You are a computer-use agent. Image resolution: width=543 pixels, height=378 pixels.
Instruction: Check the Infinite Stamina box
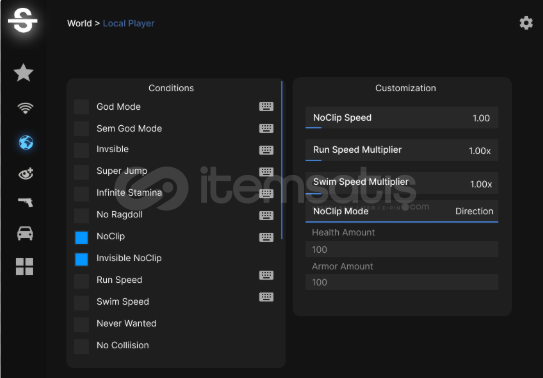(81, 194)
